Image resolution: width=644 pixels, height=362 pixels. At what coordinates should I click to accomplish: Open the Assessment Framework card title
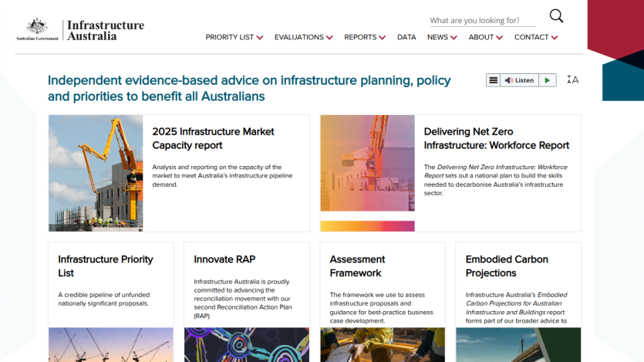(357, 266)
